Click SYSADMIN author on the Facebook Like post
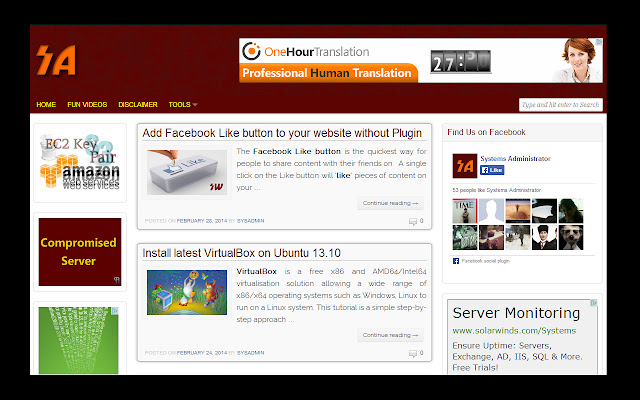The image size is (640, 400). point(251,221)
